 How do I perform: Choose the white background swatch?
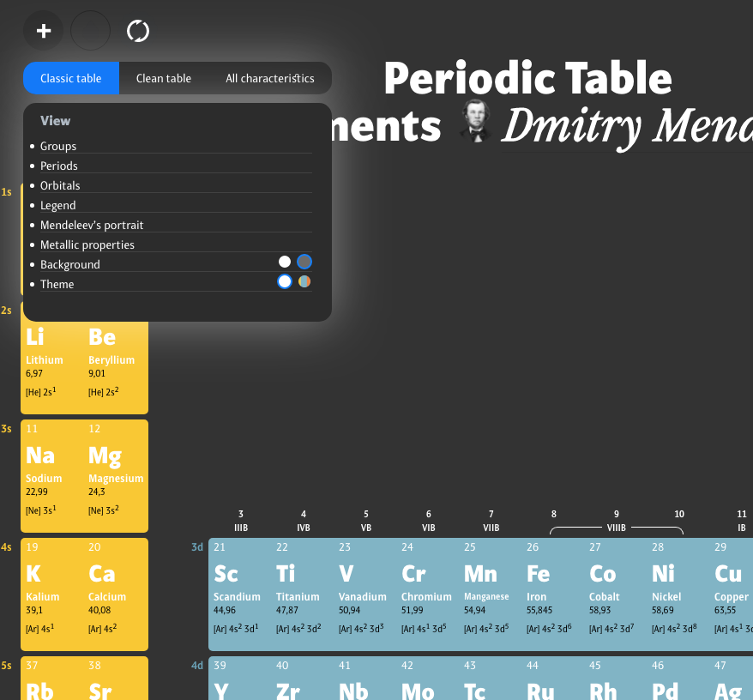tap(285, 262)
